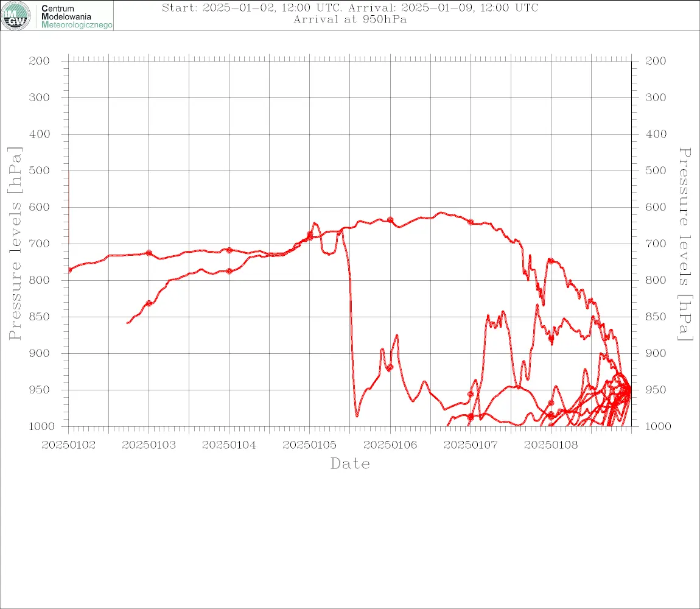
Task: Click the left axis 600 label
Action: click(40, 207)
